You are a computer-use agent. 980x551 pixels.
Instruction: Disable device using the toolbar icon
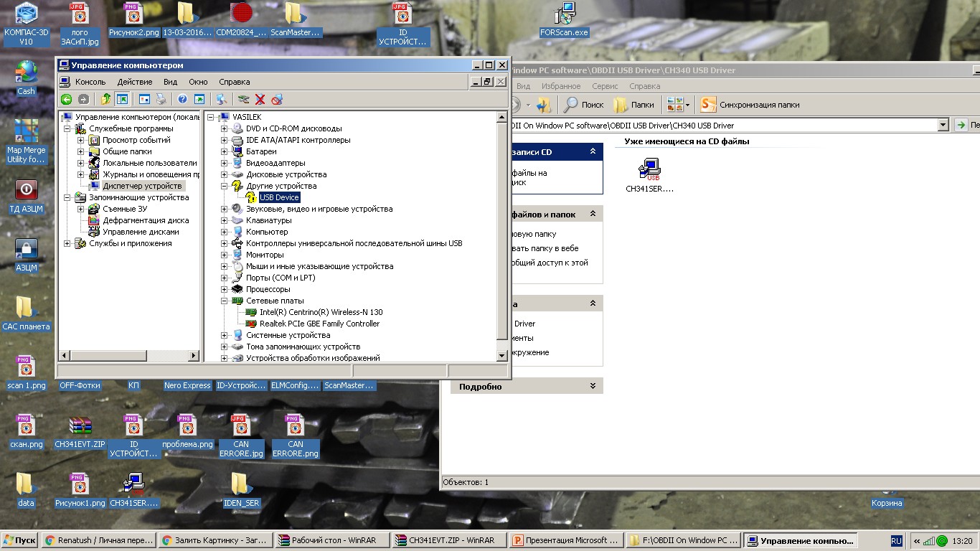click(277, 100)
